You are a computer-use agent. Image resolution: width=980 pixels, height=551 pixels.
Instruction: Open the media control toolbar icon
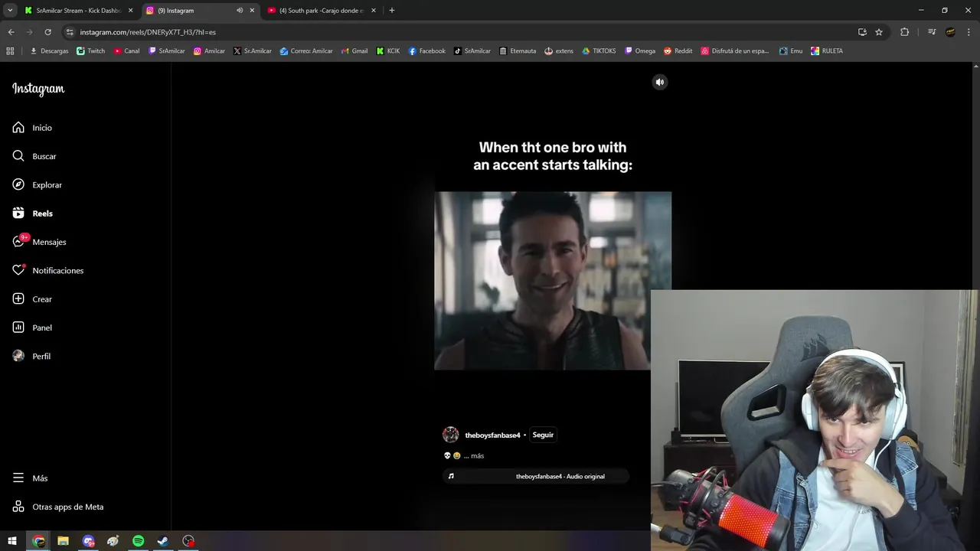932,32
